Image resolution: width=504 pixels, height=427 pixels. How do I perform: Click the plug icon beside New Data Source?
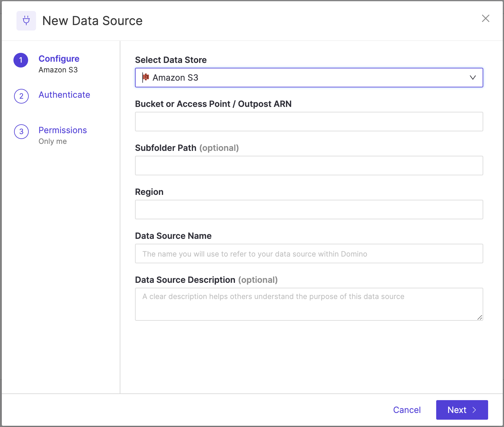pos(26,21)
